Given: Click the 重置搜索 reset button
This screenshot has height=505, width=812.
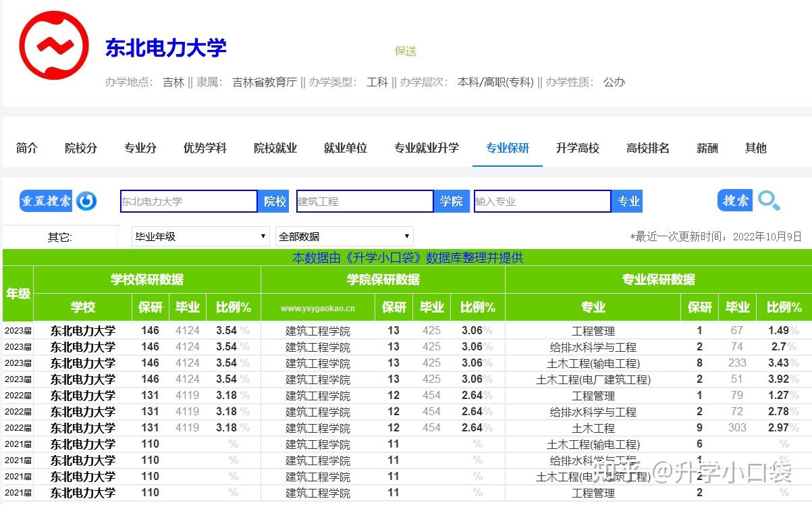Looking at the screenshot, I should (46, 201).
